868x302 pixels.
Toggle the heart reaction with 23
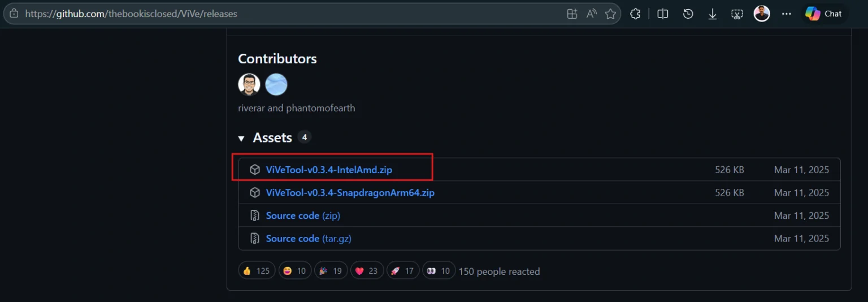(x=367, y=271)
